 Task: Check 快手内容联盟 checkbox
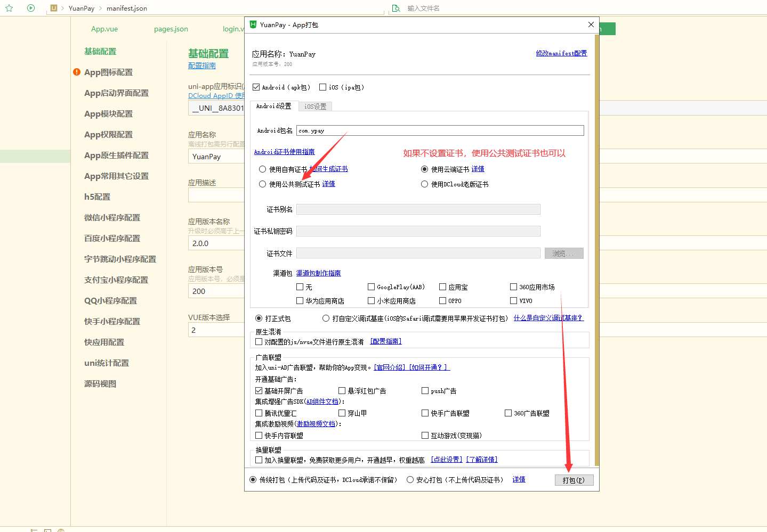point(259,436)
